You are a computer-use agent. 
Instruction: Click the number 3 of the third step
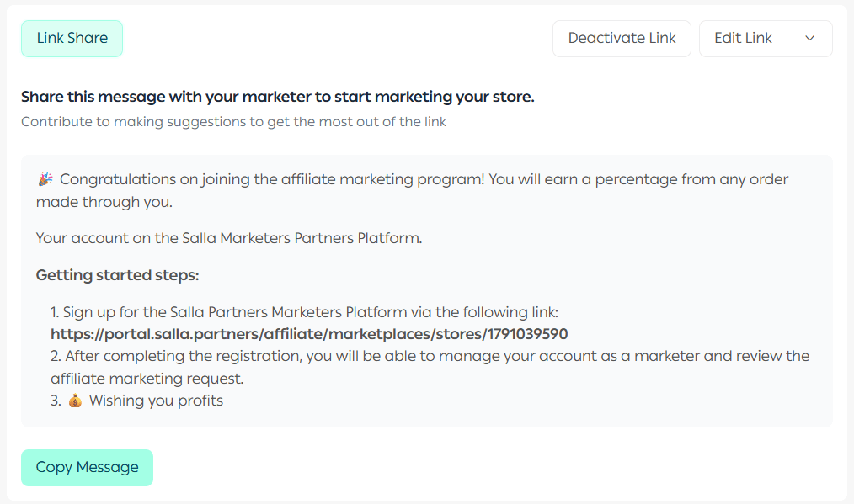click(55, 401)
